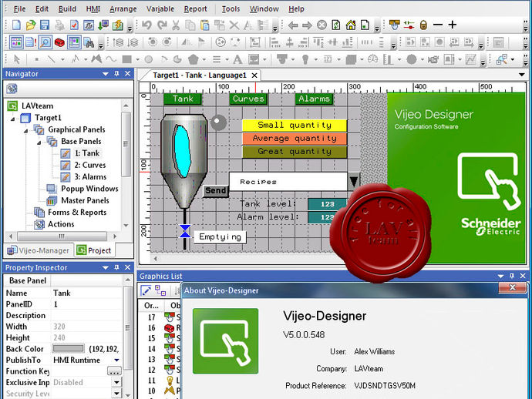Screen dimensions: 532x399
Task: Click the red toolchest icon
Action: pos(59,42)
